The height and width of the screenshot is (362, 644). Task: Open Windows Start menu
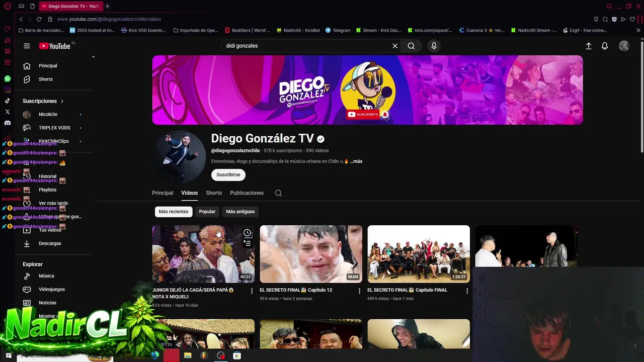click(9, 355)
